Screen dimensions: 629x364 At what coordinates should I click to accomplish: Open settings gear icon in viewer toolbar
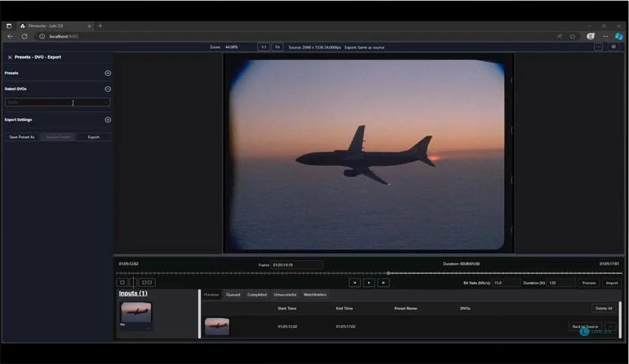pyautogui.click(x=613, y=47)
